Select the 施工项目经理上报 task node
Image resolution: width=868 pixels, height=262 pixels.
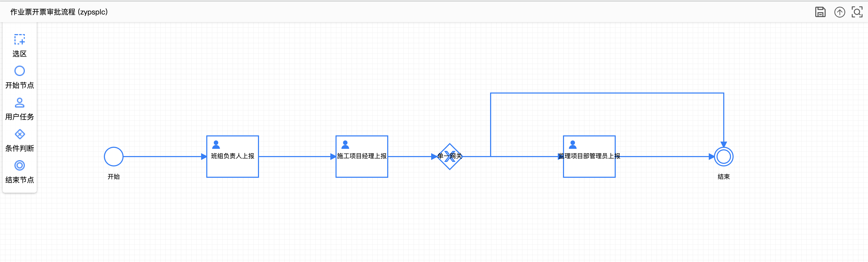click(x=362, y=157)
